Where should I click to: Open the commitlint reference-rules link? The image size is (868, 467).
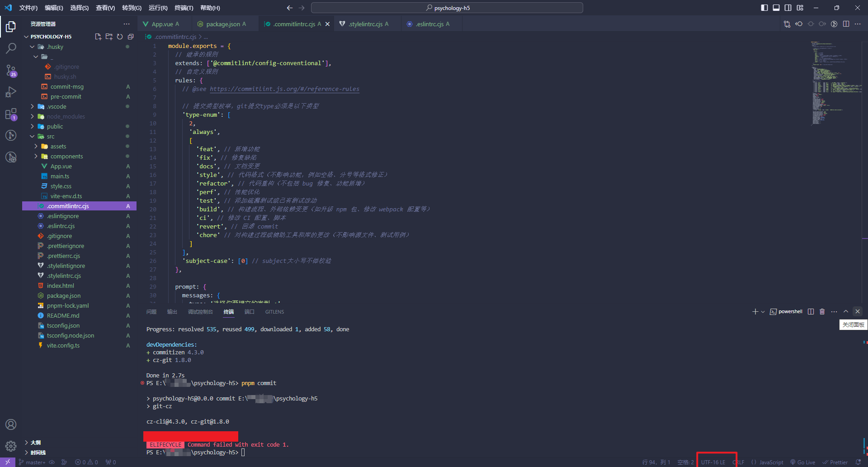click(x=284, y=89)
